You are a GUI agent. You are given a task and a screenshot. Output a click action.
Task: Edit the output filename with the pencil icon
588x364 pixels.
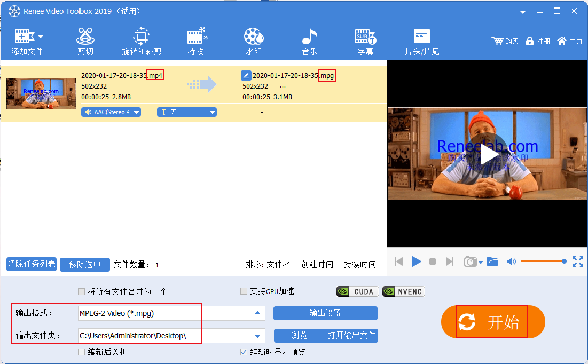(x=246, y=75)
